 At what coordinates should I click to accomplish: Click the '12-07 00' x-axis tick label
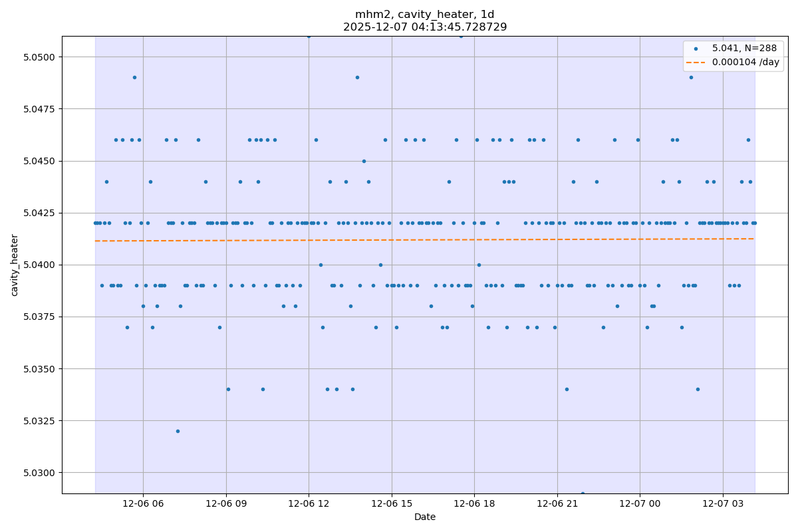[640, 504]
